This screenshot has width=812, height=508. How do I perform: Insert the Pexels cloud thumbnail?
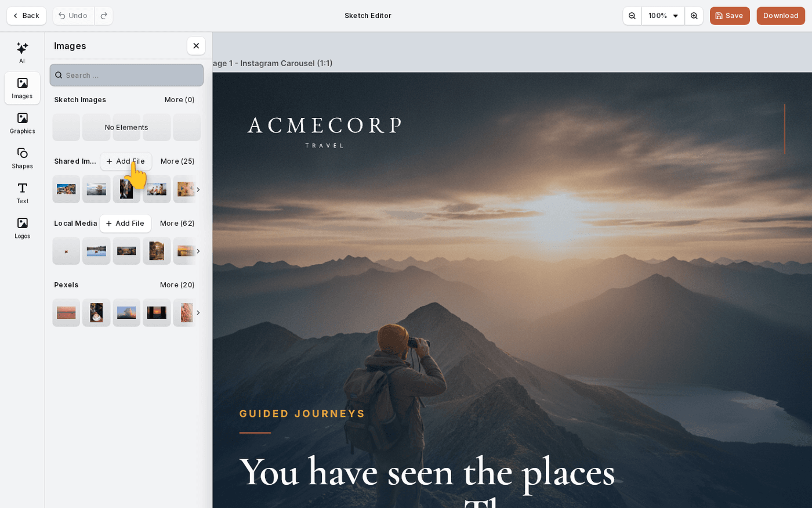click(x=126, y=312)
